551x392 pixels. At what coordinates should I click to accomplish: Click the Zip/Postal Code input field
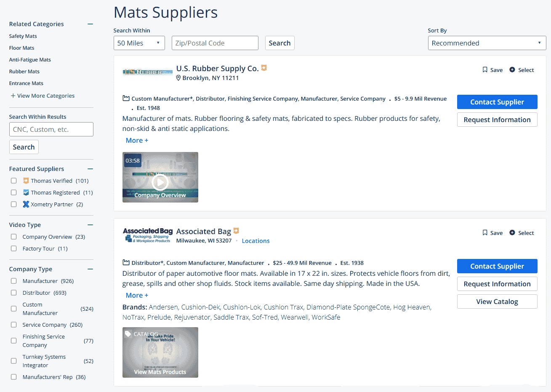click(215, 43)
